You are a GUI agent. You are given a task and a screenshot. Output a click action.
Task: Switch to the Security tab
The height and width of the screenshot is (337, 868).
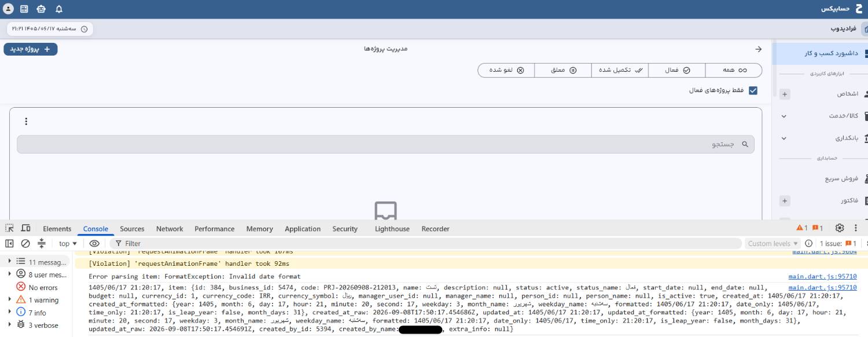coord(345,229)
